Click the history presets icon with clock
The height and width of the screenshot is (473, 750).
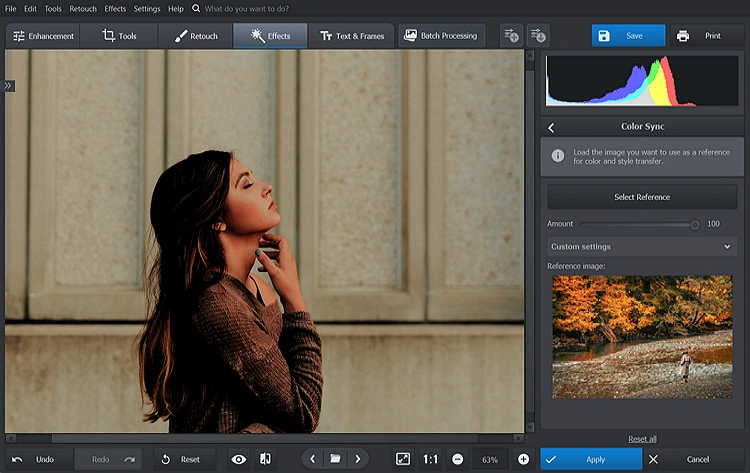pos(538,35)
